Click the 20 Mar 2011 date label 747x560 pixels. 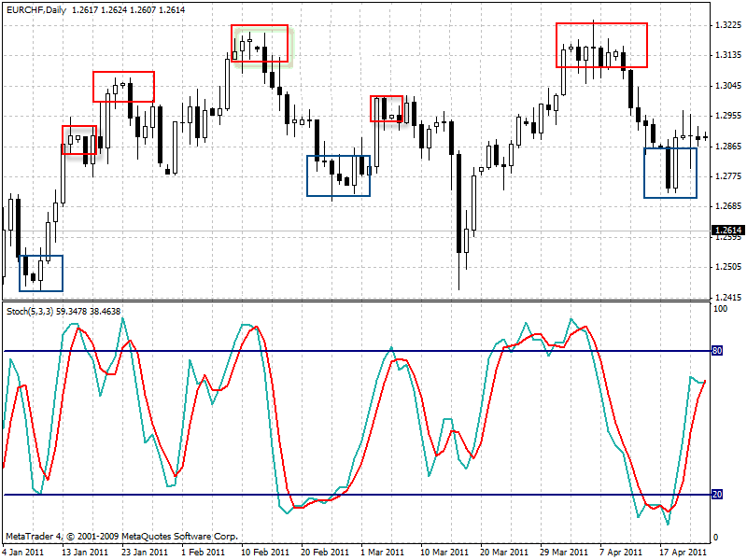[x=504, y=553]
